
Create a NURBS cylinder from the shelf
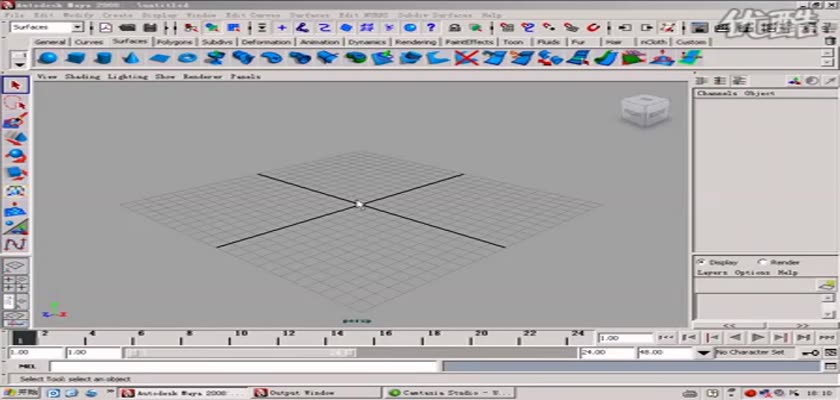pyautogui.click(x=103, y=57)
